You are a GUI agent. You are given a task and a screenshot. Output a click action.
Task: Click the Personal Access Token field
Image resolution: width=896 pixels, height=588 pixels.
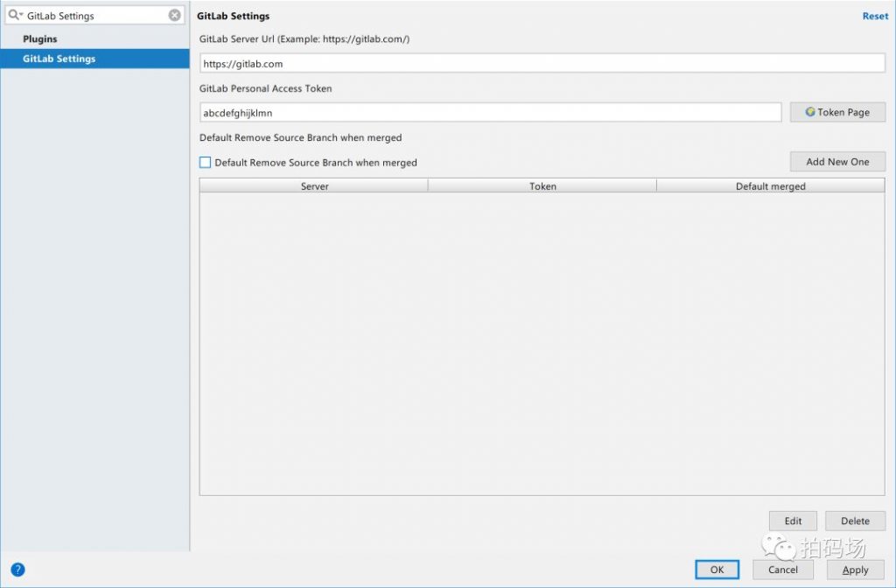click(x=490, y=113)
